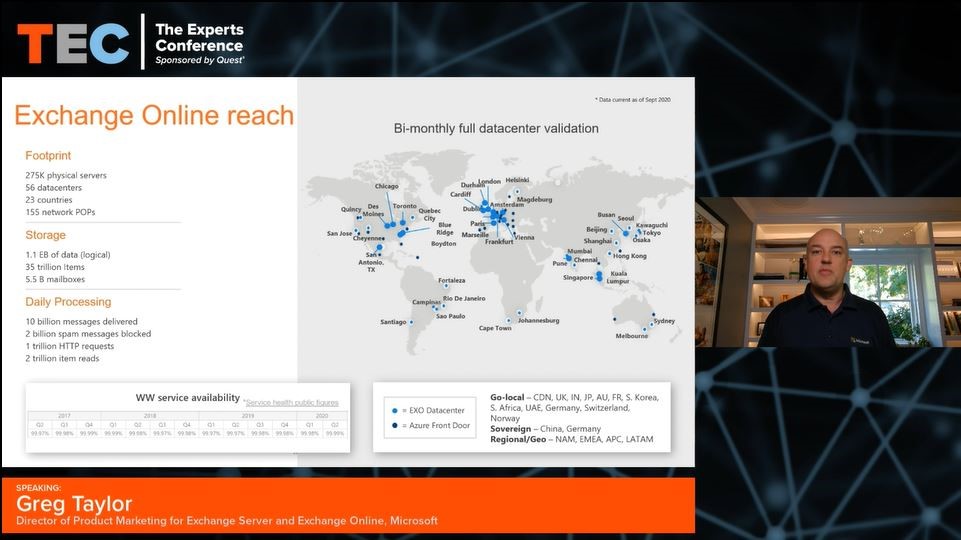961x540 pixels.
Task: Click '2 trillion item reads' line
Action: pos(62,358)
